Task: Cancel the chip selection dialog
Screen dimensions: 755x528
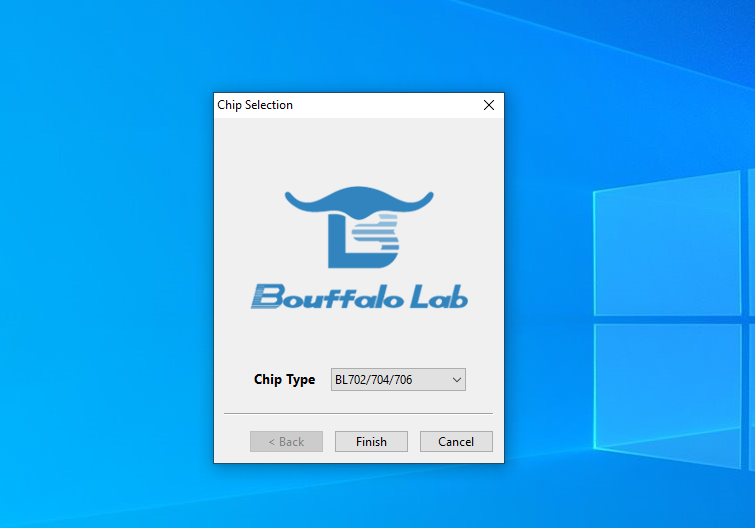Action: coord(456,441)
